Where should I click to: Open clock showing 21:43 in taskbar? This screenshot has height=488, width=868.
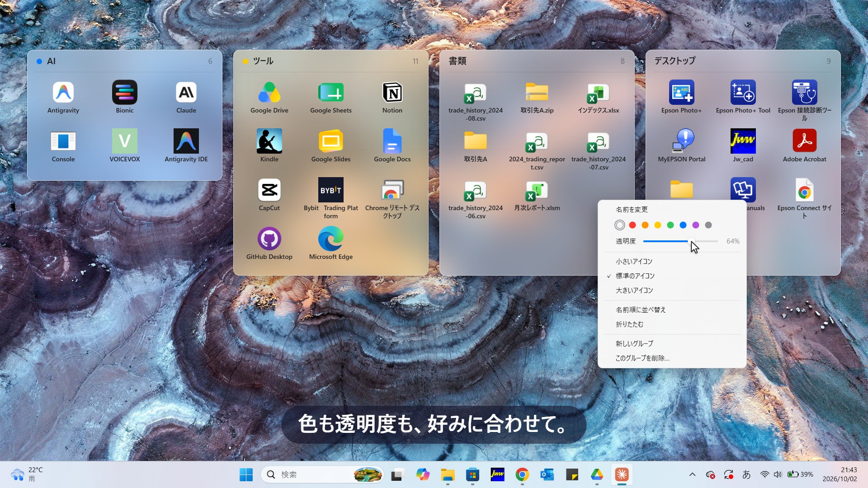coord(840,474)
